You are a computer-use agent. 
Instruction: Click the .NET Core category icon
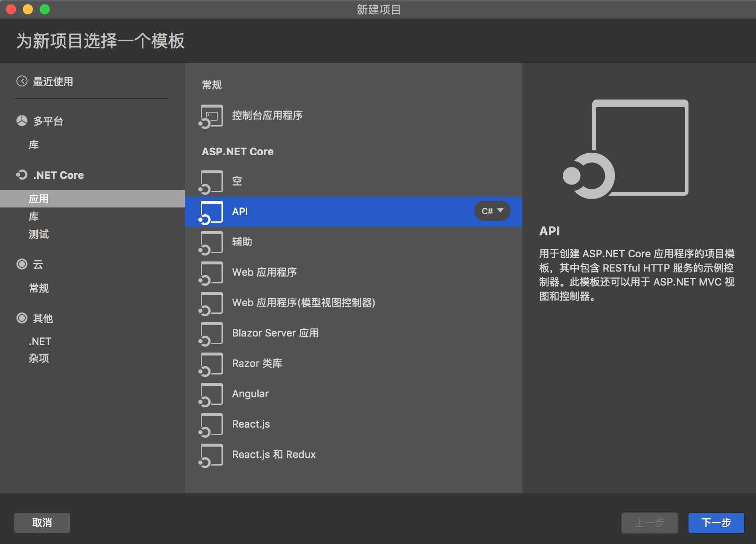(x=22, y=175)
